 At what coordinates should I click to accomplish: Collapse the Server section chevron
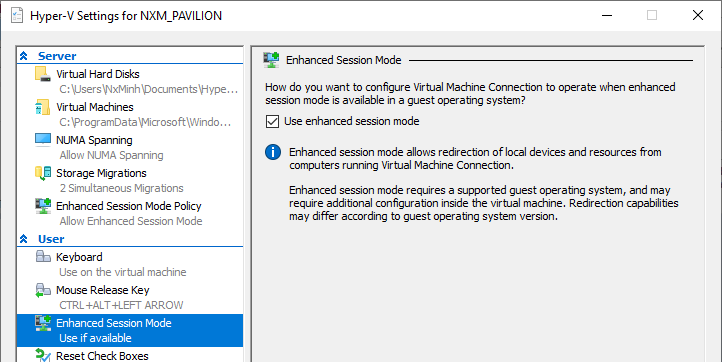pyautogui.click(x=24, y=56)
